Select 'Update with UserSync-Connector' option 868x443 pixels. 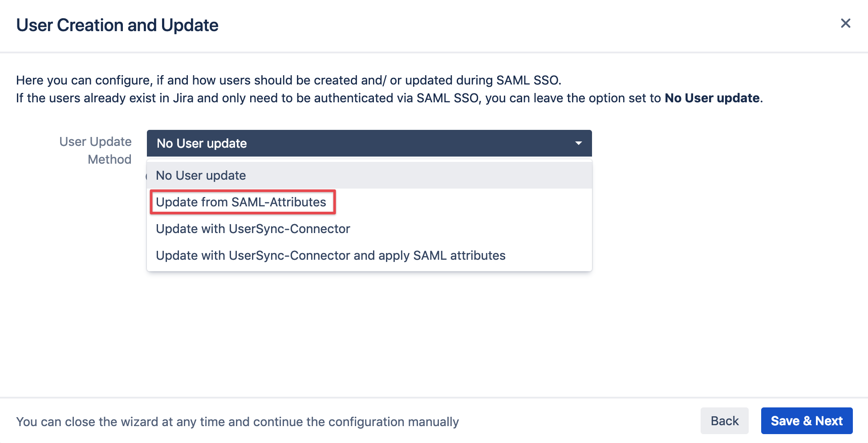[253, 229]
